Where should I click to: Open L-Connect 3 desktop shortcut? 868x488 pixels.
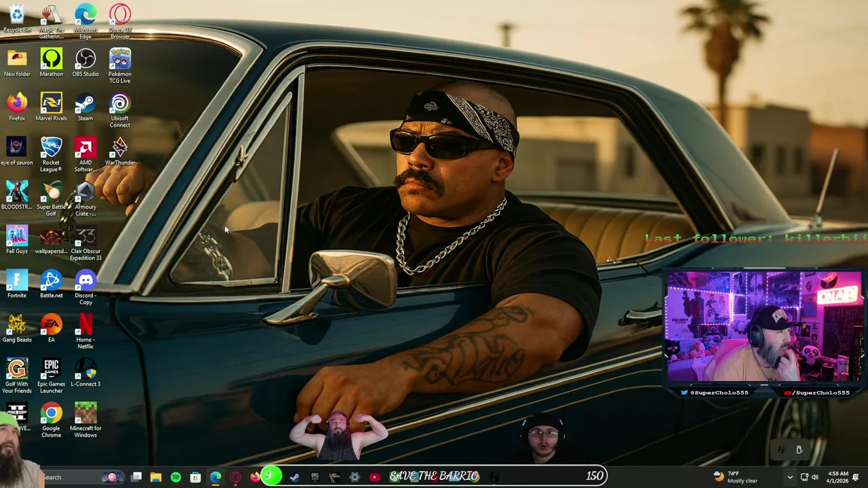point(85,372)
